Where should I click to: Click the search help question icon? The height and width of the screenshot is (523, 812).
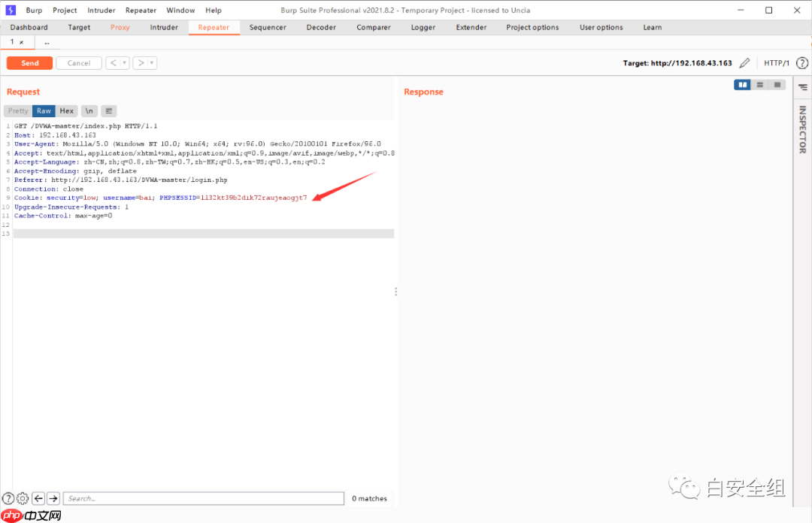[8, 499]
